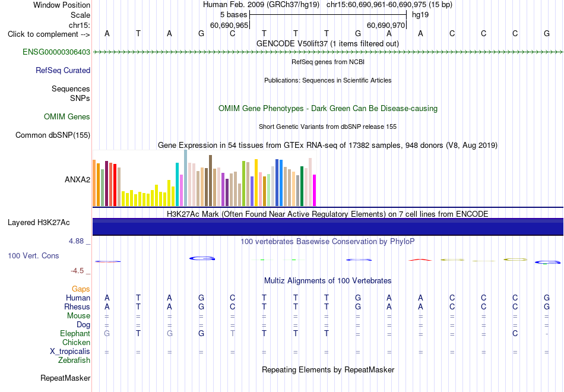The height and width of the screenshot is (392, 564).
Task: Click the OMIM Gene Phenotypes green title
Action: click(x=328, y=108)
